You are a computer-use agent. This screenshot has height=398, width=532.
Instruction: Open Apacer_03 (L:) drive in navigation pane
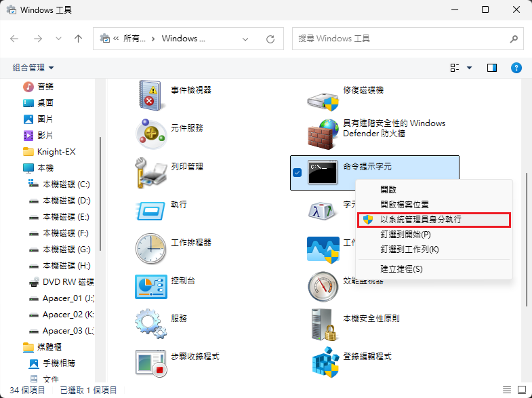pos(62,331)
